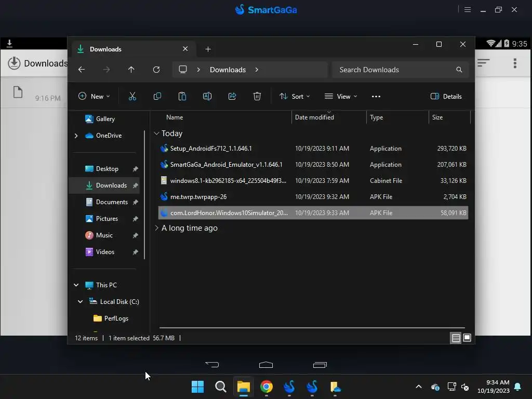Viewport: 532px width, 399px height.
Task: Click the Delete trash icon
Action: click(257, 96)
